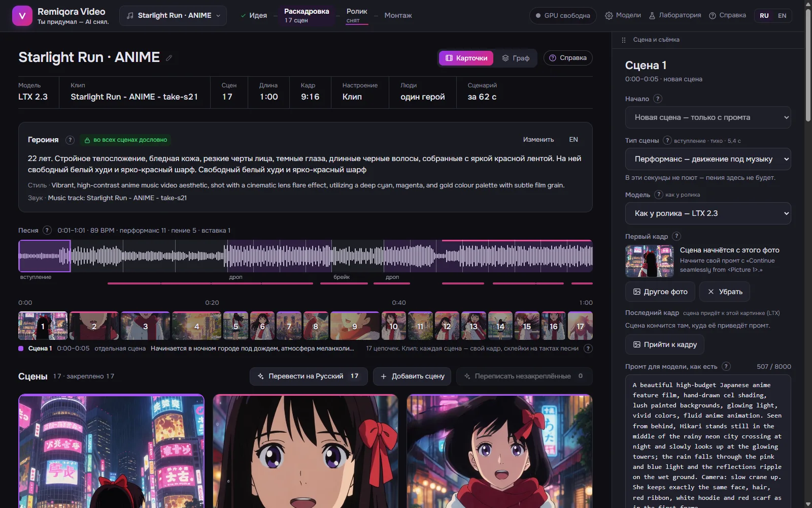Open the Models settings gear icon
The image size is (812, 508).
tap(609, 16)
